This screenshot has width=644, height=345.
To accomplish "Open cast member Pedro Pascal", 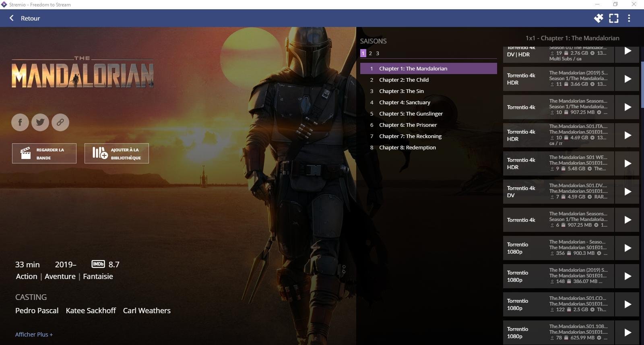I will [37, 311].
